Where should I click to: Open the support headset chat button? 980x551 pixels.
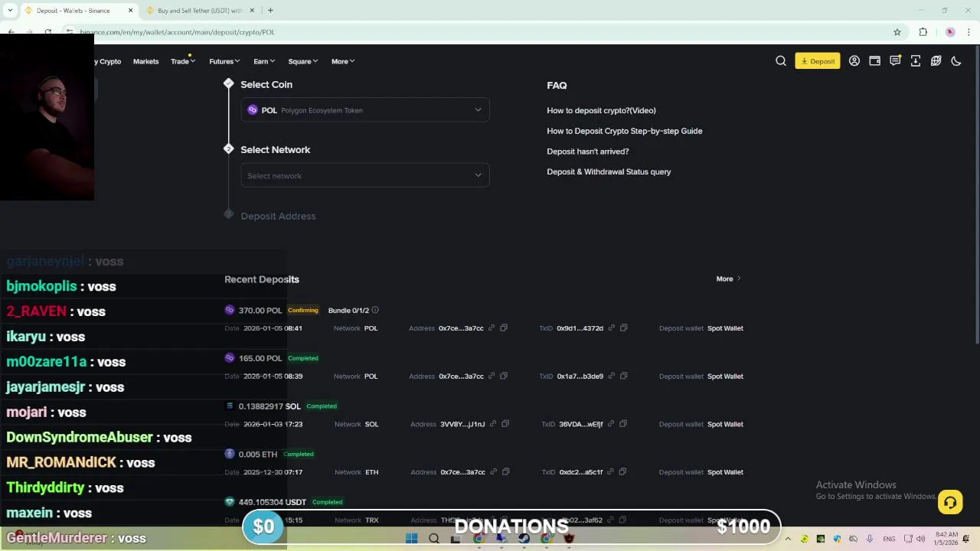(x=950, y=502)
